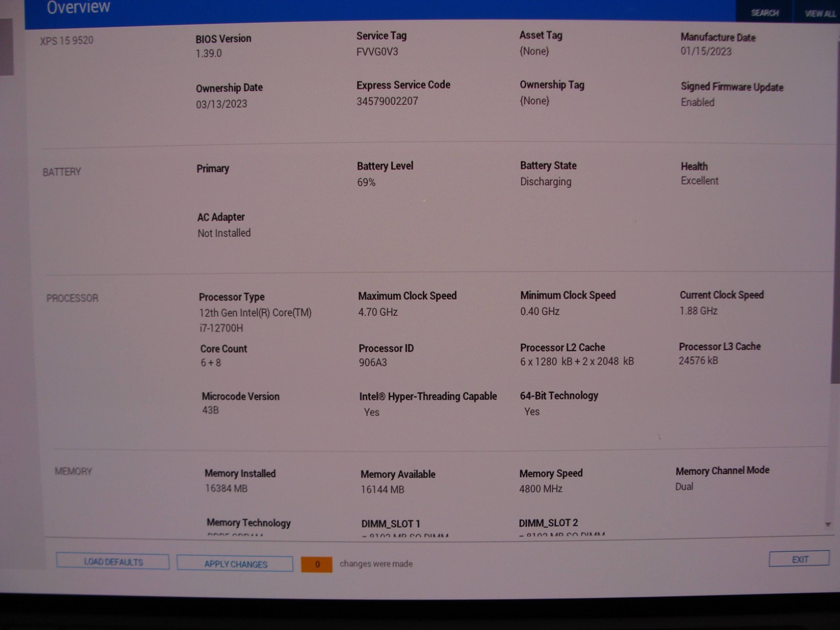The image size is (840, 630).
Task: Select maximum clock speed 4.70 GHz
Action: click(x=378, y=312)
